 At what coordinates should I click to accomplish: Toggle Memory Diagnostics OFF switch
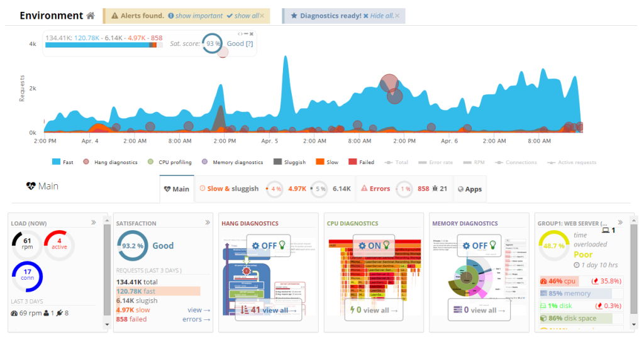click(479, 245)
